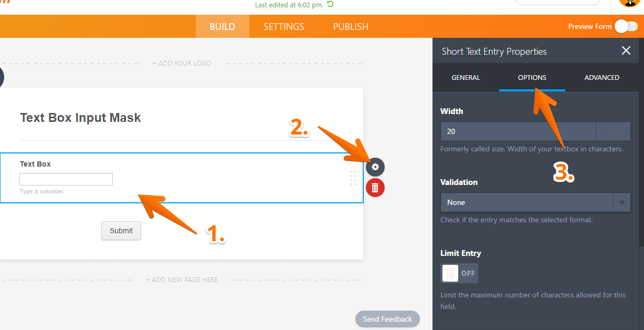Image resolution: width=644 pixels, height=330 pixels.
Task: Open gear settings for the Text Box field
Action: coord(375,167)
